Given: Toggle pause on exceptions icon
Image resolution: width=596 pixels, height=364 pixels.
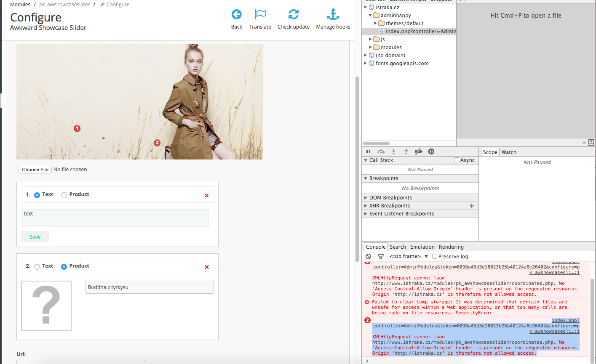Looking at the screenshot, I should coord(431,151).
